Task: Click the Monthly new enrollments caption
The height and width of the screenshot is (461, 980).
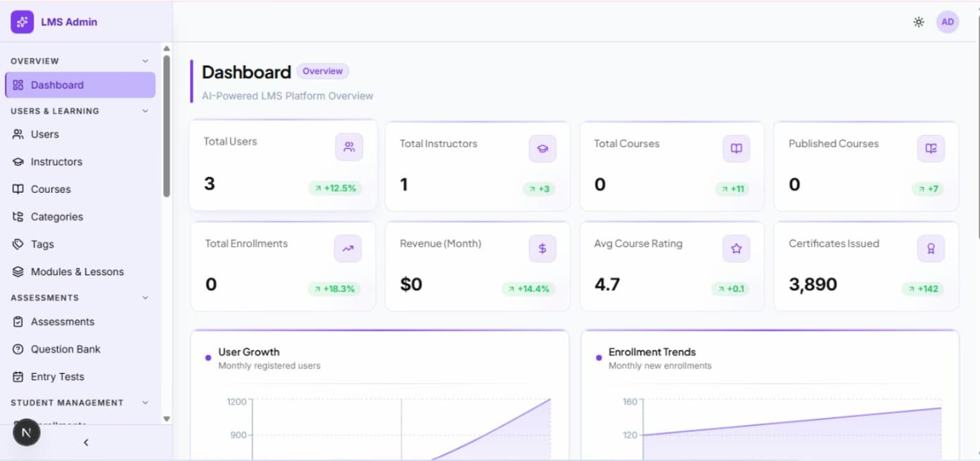Action: tap(660, 366)
